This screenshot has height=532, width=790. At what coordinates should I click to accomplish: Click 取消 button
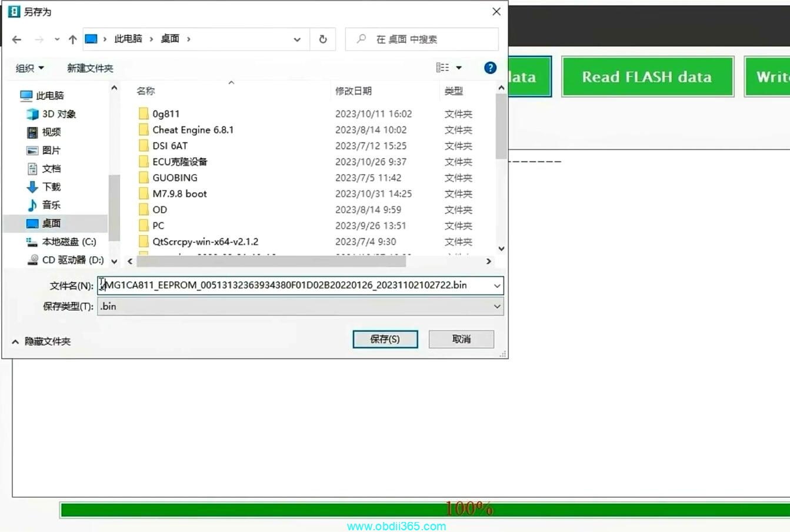pos(461,339)
